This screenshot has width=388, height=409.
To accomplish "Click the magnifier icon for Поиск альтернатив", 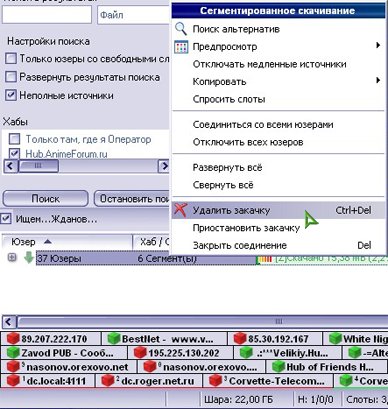I will click(181, 29).
